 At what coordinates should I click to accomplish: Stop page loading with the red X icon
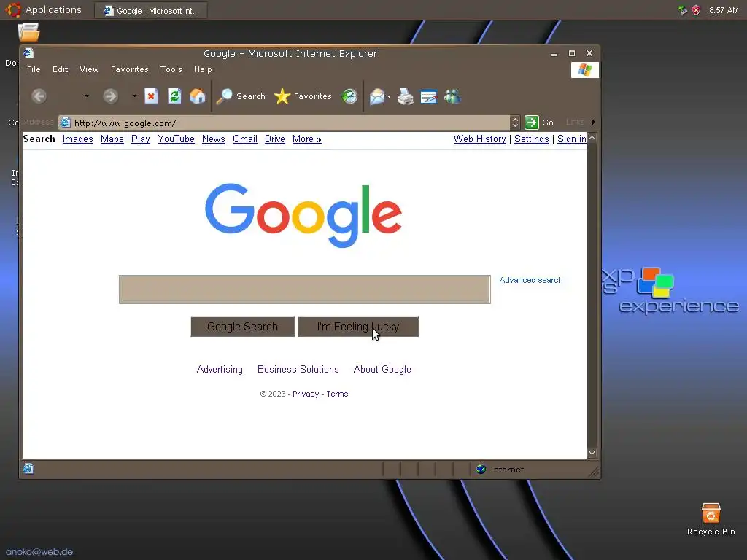(151, 96)
